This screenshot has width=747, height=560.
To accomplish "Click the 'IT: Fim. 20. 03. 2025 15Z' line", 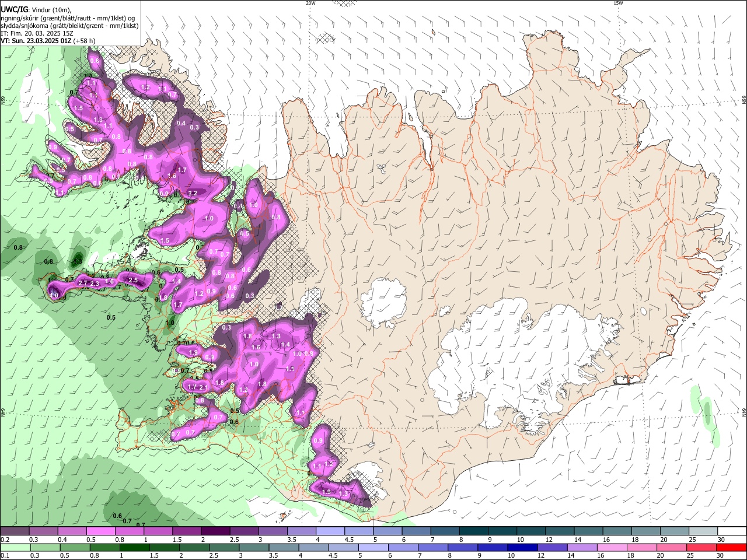I will [36, 33].
